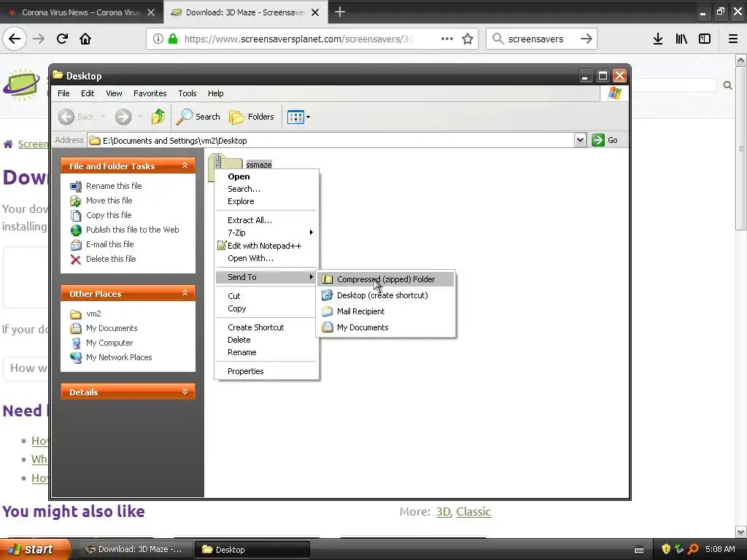Screen dimensions: 747x560
Task: Toggle the Folders pane button
Action: [x=252, y=117]
